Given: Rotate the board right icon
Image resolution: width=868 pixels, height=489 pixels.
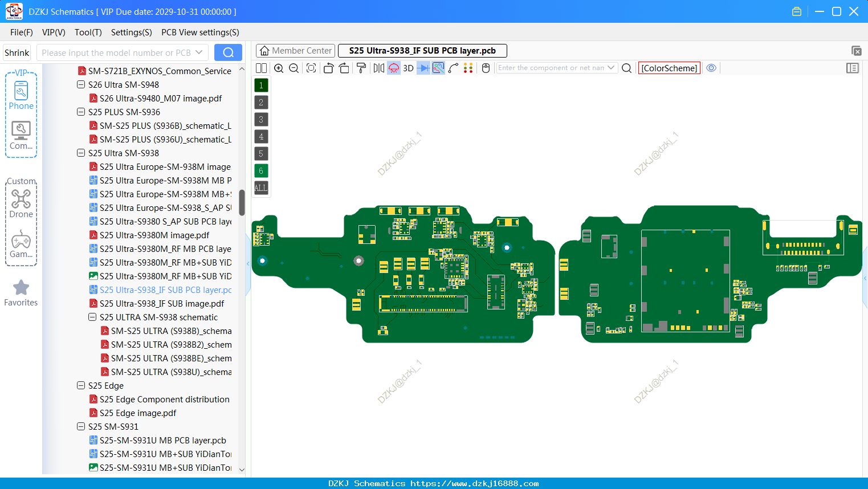Looking at the screenshot, I should pos(344,68).
